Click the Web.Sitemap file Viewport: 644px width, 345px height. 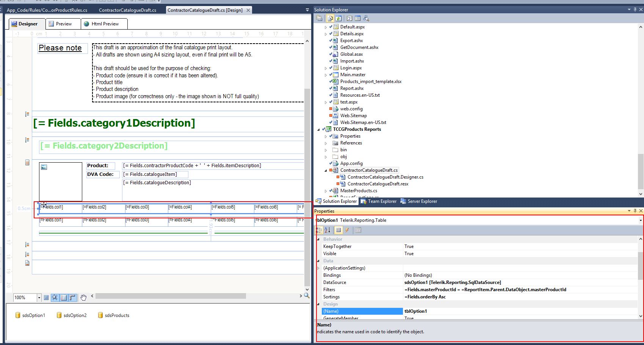(x=353, y=116)
